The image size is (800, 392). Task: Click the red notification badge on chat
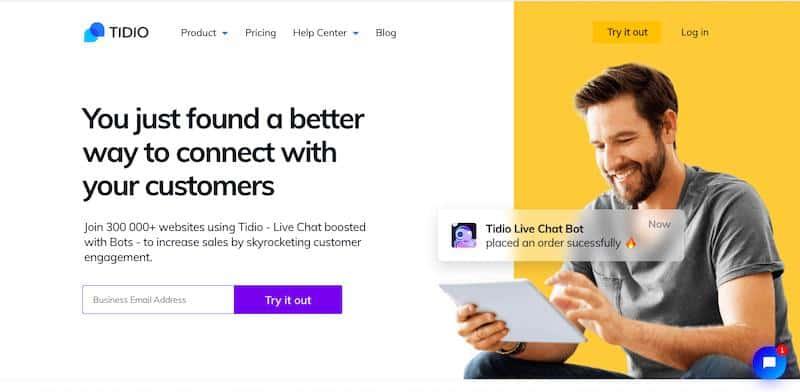[781, 350]
